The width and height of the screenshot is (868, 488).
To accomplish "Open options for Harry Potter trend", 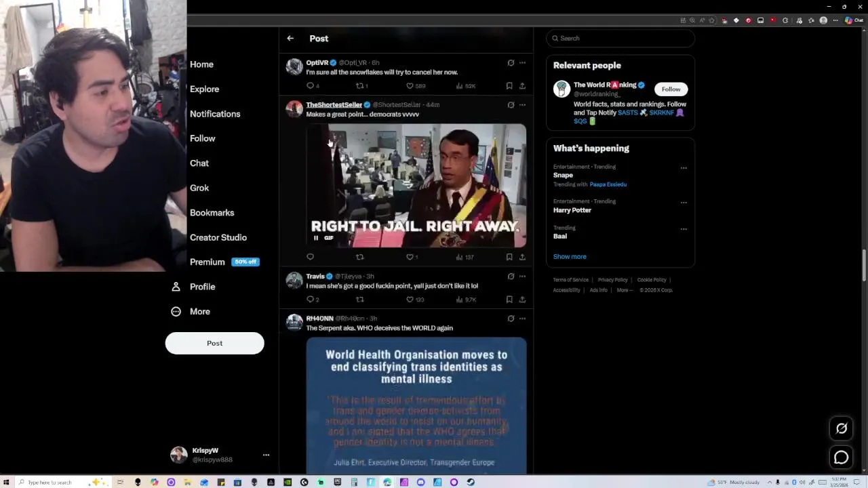I will coord(684,203).
